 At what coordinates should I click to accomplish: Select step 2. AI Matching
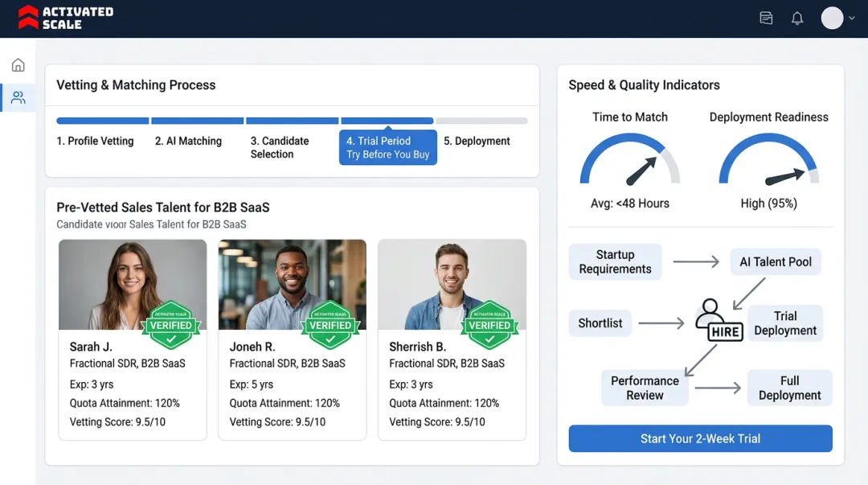coord(188,141)
